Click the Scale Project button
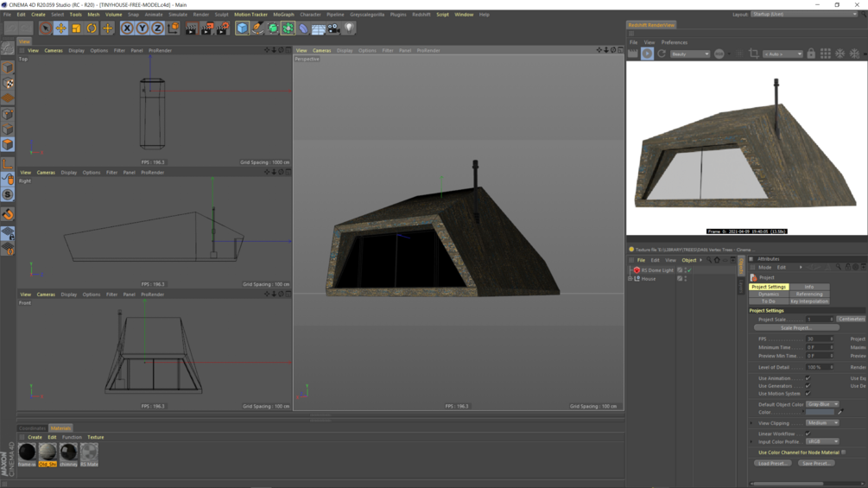This screenshot has width=868, height=488. click(796, 328)
